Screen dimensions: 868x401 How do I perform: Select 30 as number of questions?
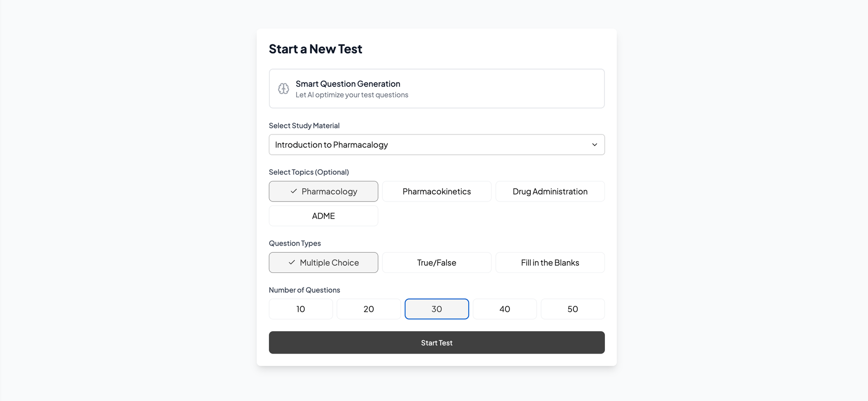pos(436,309)
